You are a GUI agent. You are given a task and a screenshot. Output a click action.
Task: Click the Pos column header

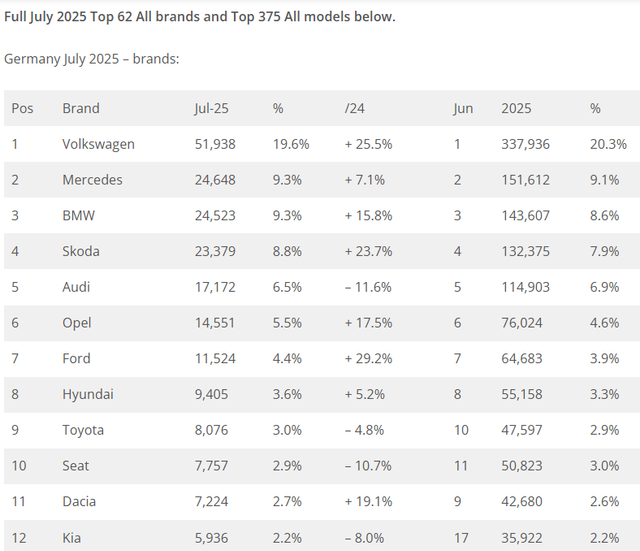point(22,108)
